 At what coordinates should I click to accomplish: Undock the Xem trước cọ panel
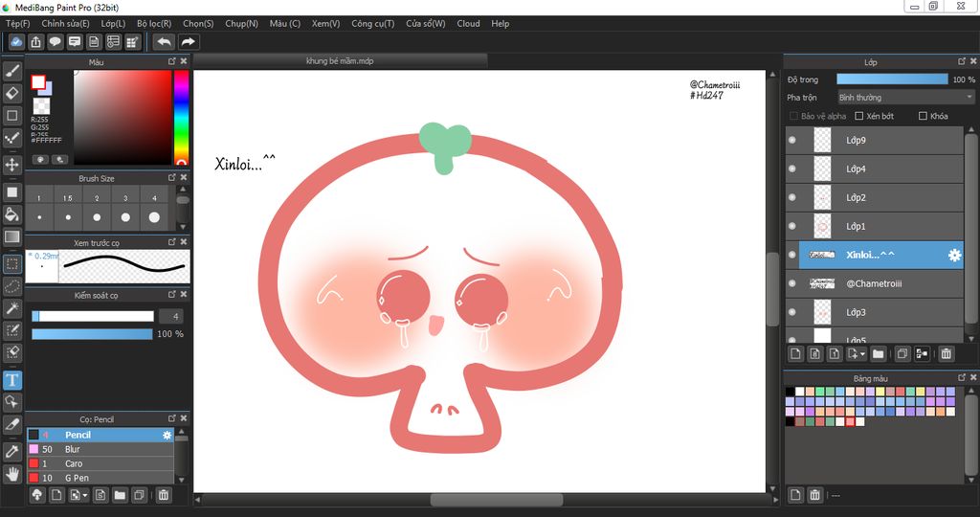pyautogui.click(x=172, y=241)
